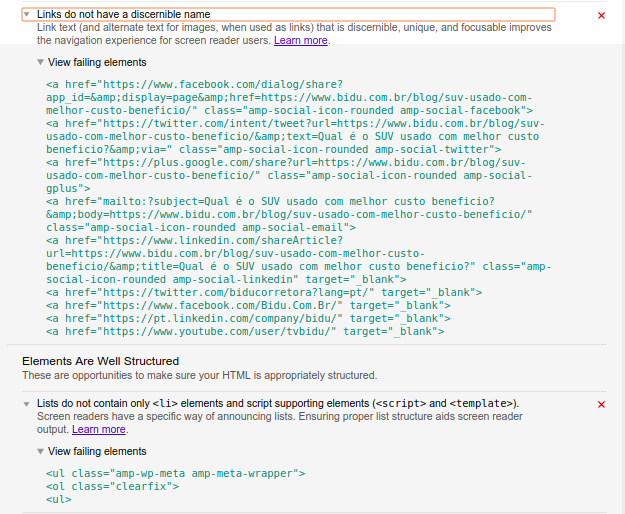Image resolution: width=625 pixels, height=514 pixels.
Task: Select the facebook.com/Bidu.Com.Br failing element
Action: (x=248, y=306)
